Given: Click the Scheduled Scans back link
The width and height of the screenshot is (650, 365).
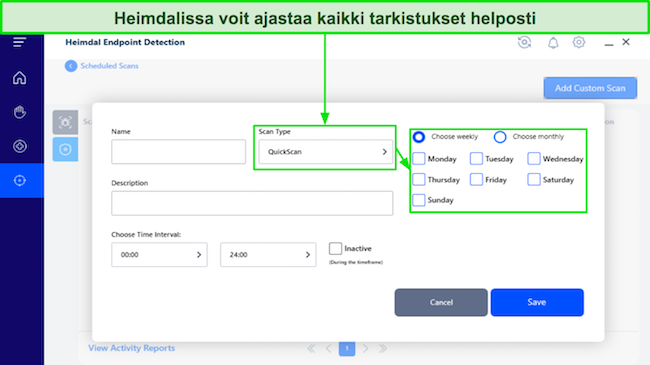Looking at the screenshot, I should click(x=109, y=66).
